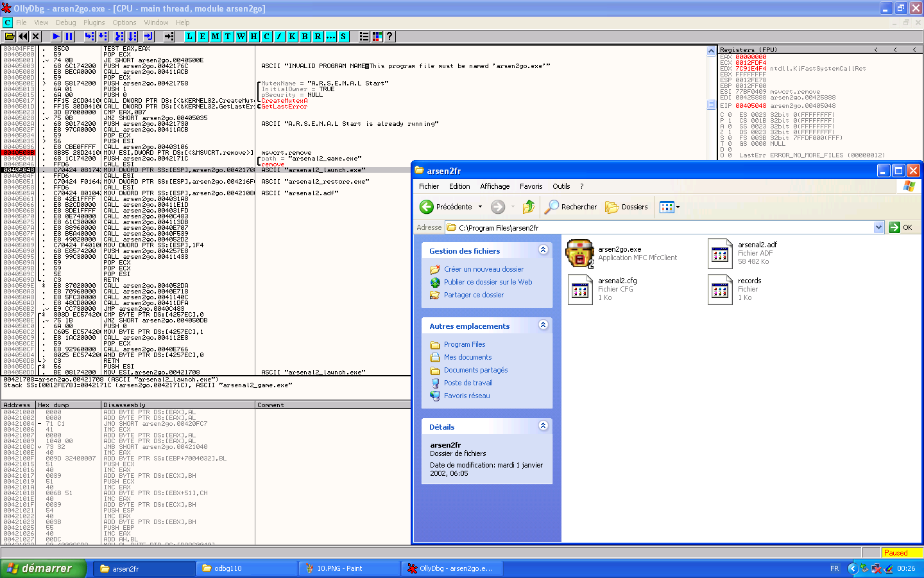Open the OllyDbg Options menu

[x=124, y=22]
